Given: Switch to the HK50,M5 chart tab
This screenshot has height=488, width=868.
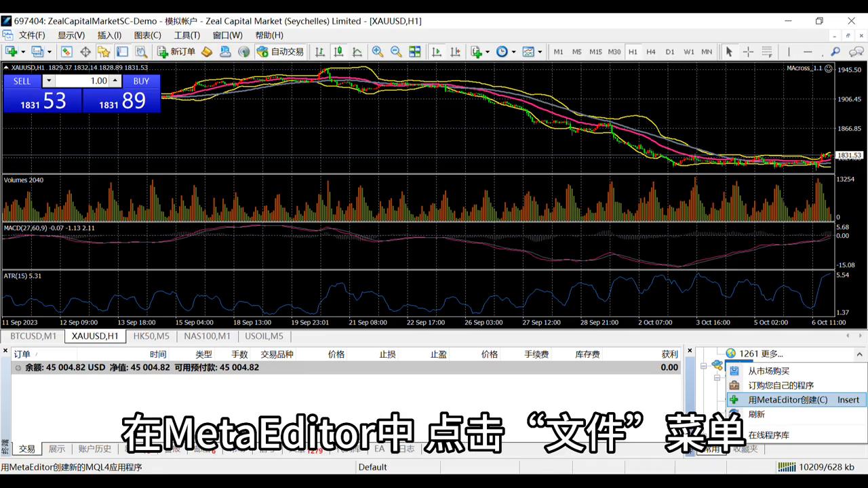Looking at the screenshot, I should (151, 335).
